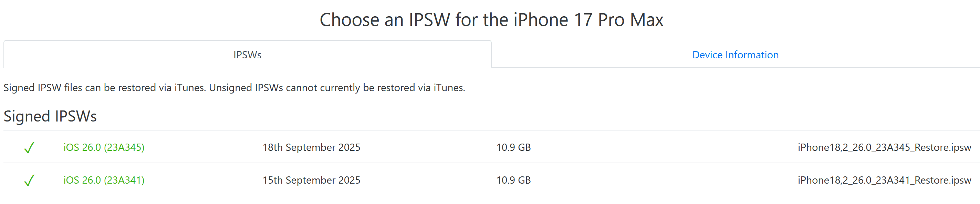Open the iOS 26.0 (23A345) link
Image resolution: width=980 pixels, height=204 pixels.
(104, 148)
